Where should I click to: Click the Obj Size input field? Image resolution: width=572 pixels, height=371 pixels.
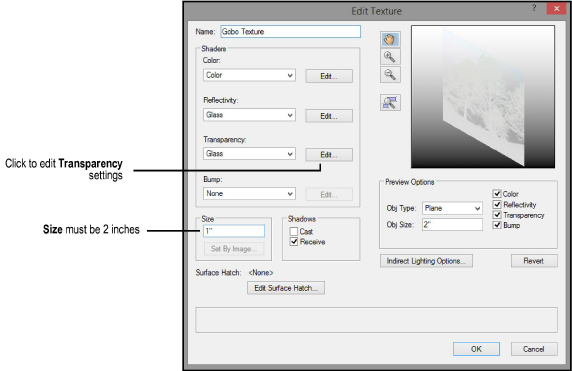click(452, 224)
